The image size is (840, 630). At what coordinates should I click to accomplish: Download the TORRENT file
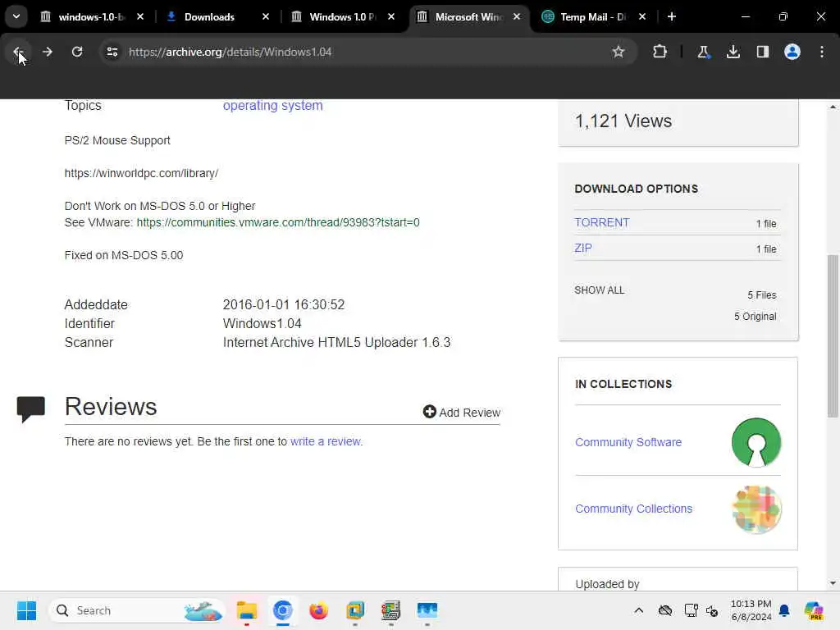601,222
